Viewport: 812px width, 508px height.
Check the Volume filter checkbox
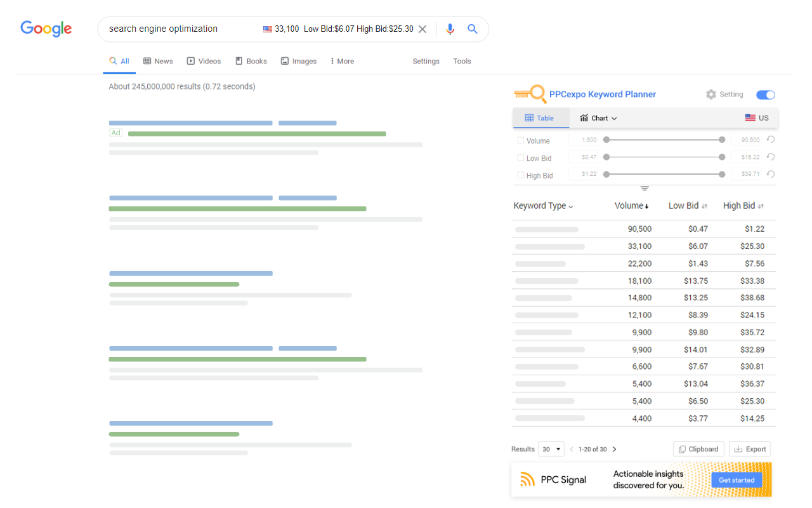click(521, 140)
